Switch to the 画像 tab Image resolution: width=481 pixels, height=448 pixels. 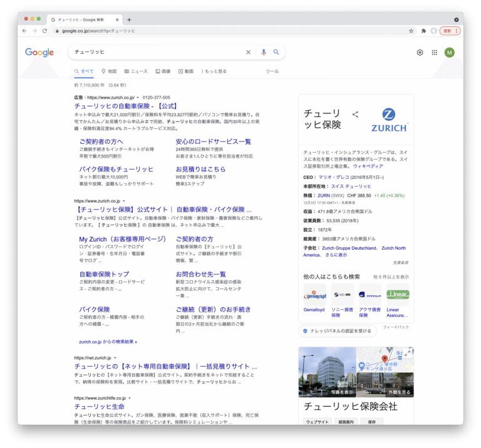coord(163,71)
